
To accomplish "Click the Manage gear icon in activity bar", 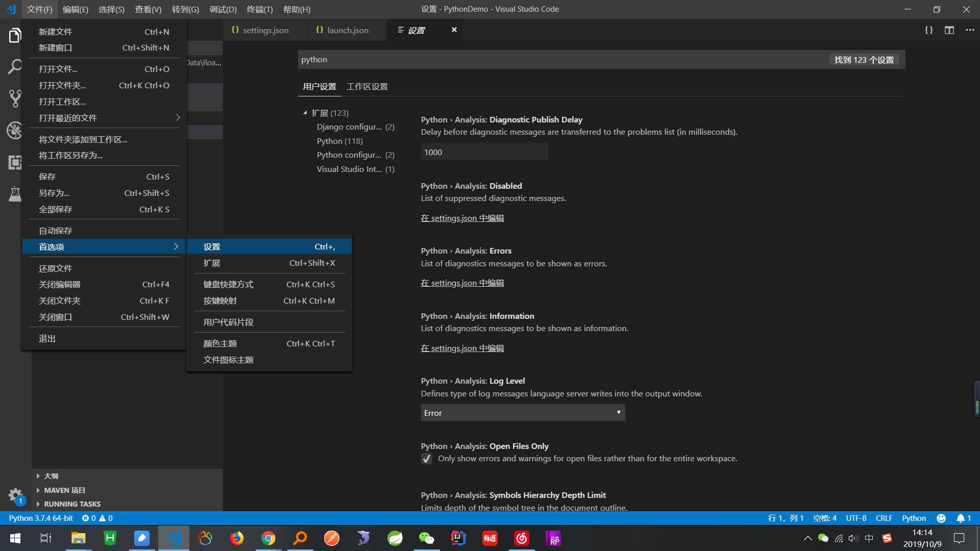I will [15, 495].
